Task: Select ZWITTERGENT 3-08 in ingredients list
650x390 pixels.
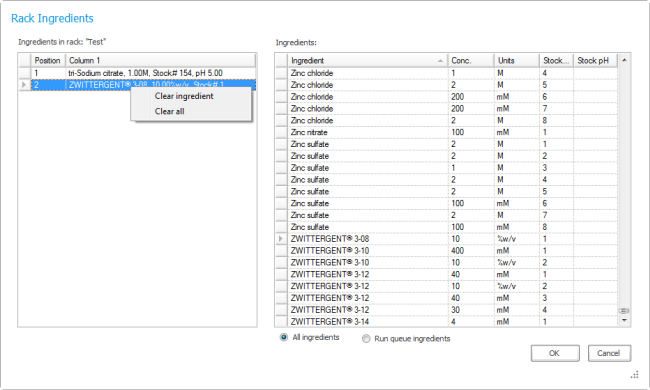Action: coord(447,239)
